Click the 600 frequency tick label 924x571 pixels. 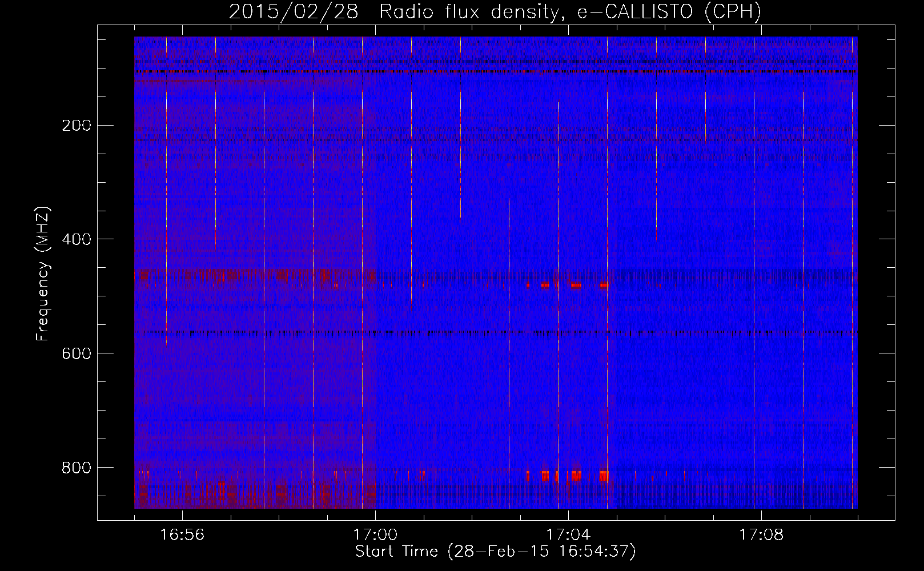(x=76, y=353)
